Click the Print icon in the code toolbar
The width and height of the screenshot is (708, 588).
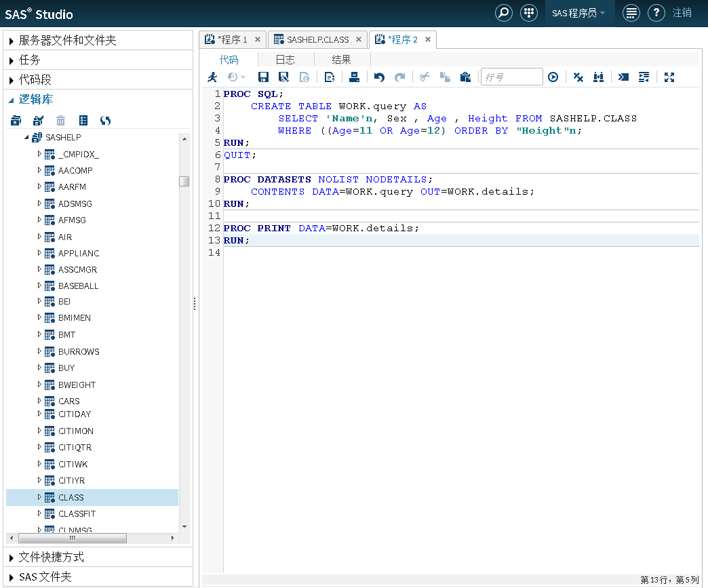354,77
